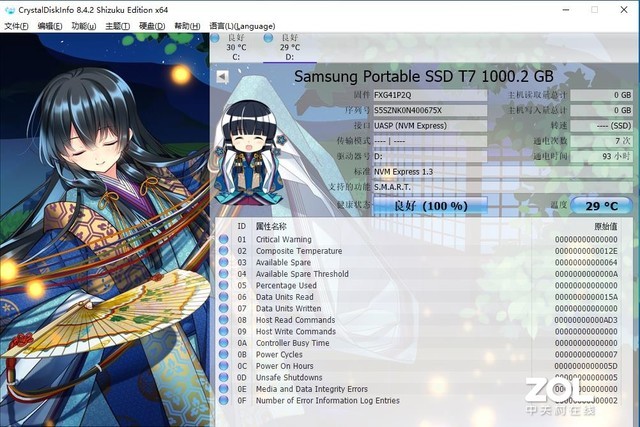
Task: Click the 原始值 column header
Action: (606, 226)
